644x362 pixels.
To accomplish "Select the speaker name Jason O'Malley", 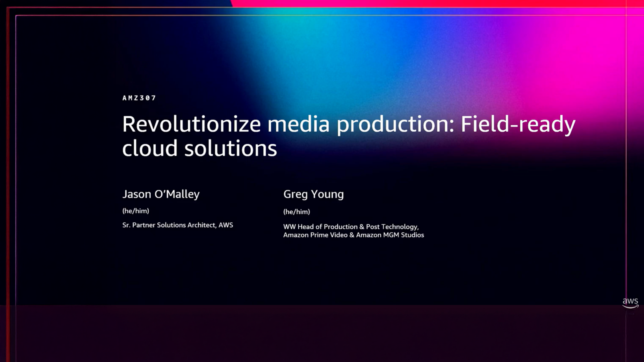I will tap(161, 194).
